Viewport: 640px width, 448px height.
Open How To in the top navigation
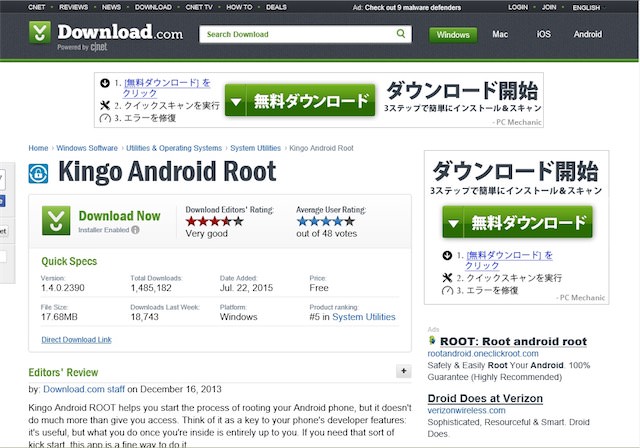239,7
